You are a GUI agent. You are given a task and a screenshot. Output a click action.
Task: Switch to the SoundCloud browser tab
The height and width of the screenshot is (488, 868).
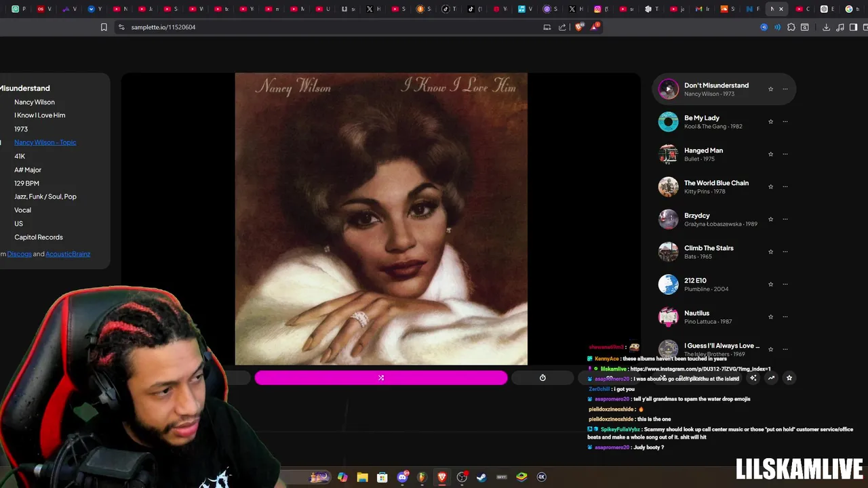pyautogui.click(x=727, y=9)
